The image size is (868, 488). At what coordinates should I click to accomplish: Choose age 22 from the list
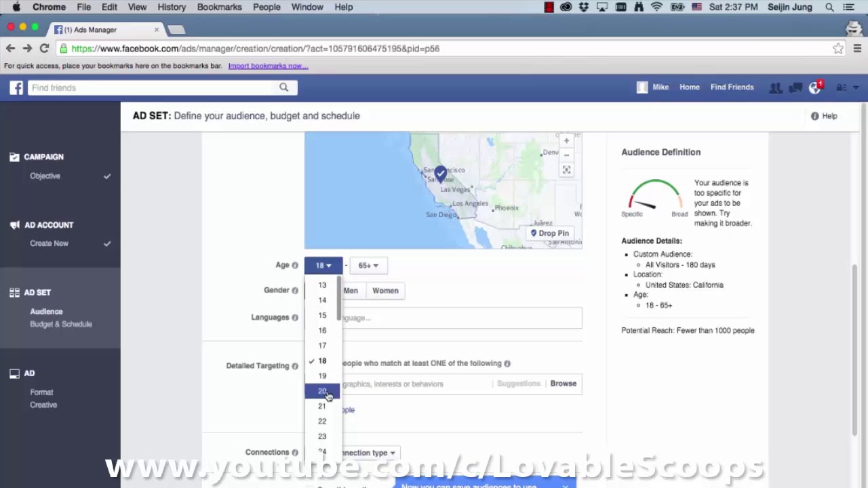pos(322,422)
